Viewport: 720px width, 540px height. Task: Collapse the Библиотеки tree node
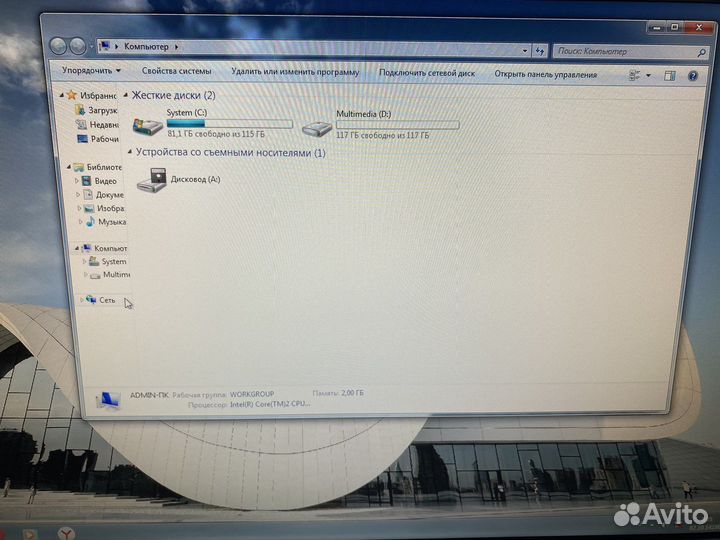pyautogui.click(x=69, y=167)
